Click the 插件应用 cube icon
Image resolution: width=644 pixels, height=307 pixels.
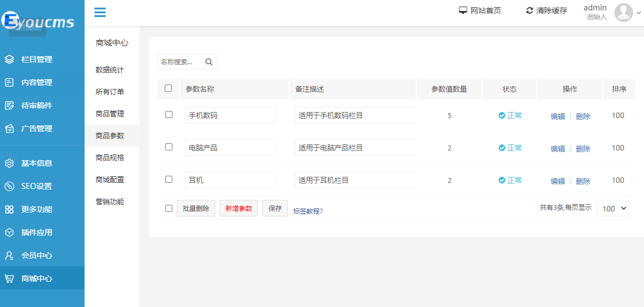9,232
